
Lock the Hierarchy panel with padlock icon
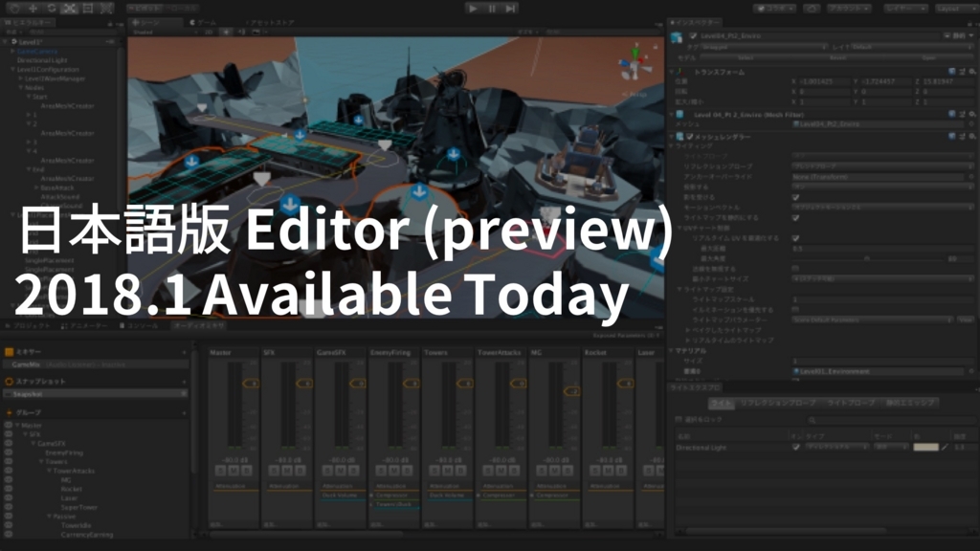coord(110,24)
